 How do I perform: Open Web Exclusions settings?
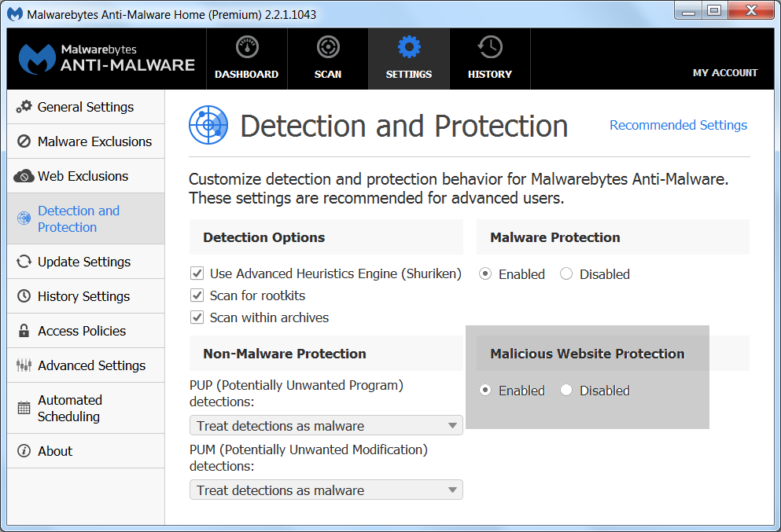coord(86,176)
